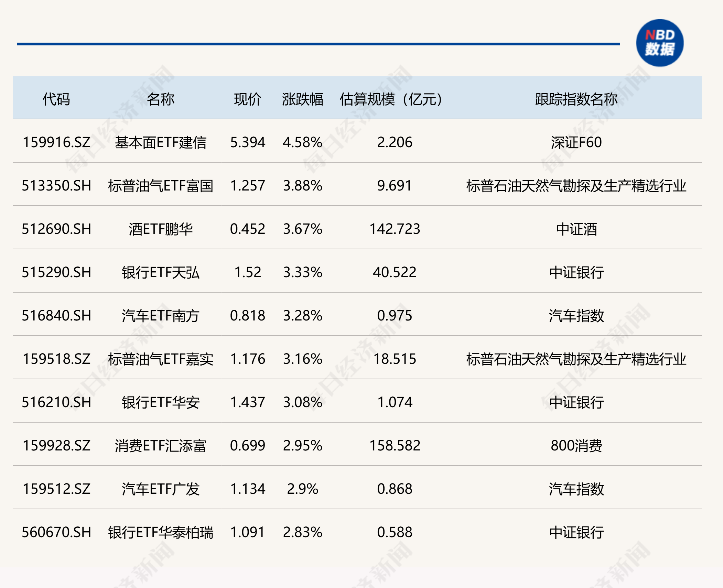Select code 512690.SH

(56, 229)
